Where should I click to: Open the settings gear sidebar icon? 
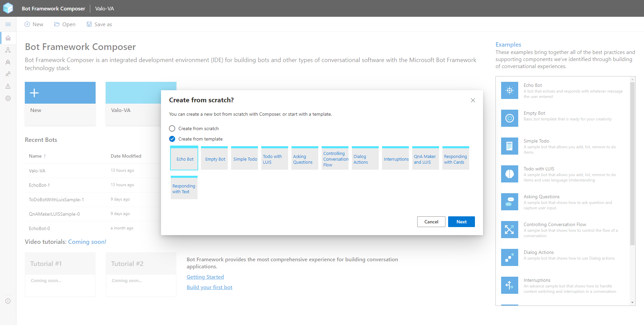tap(8, 98)
